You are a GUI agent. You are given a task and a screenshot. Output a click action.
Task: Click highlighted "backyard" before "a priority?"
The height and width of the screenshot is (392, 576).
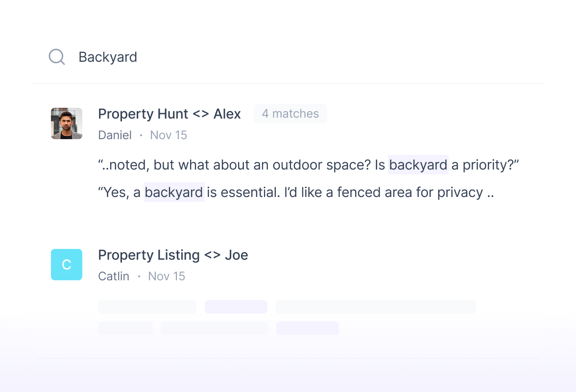pyautogui.click(x=418, y=165)
